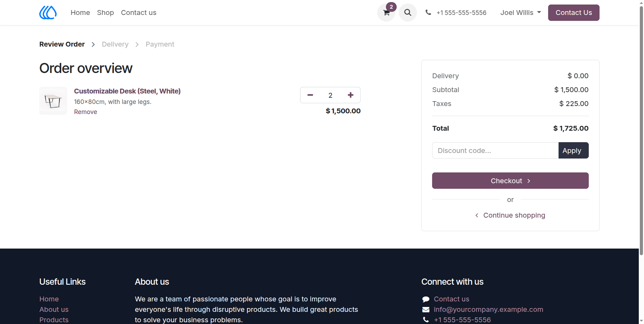Click the envelope email icon in footer
Image resolution: width=644 pixels, height=324 pixels.
(x=426, y=310)
